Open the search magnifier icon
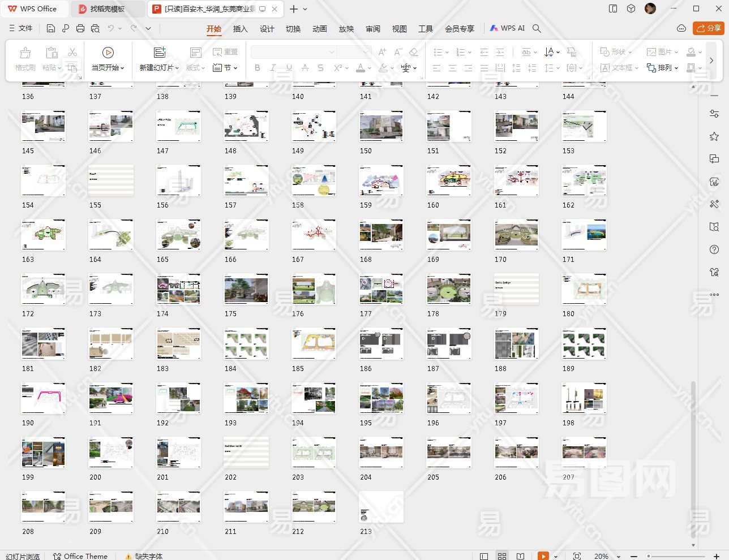Viewport: 729px width, 560px height. click(537, 28)
